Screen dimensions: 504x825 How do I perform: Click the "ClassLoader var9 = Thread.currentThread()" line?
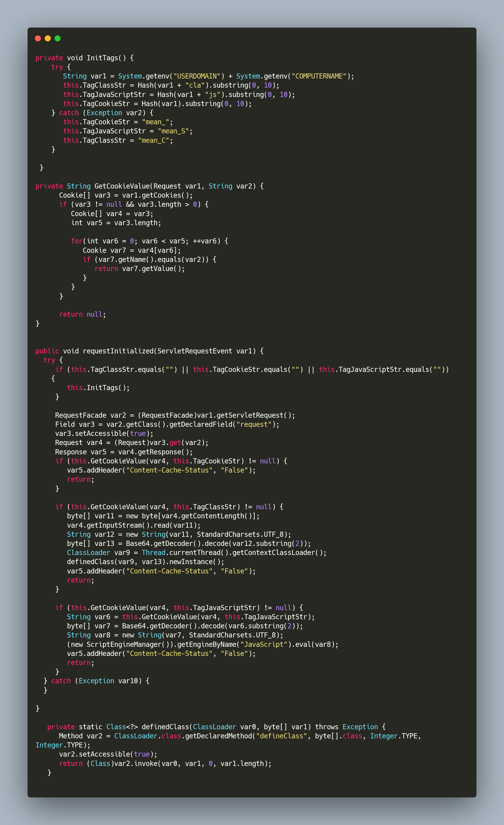coord(197,553)
